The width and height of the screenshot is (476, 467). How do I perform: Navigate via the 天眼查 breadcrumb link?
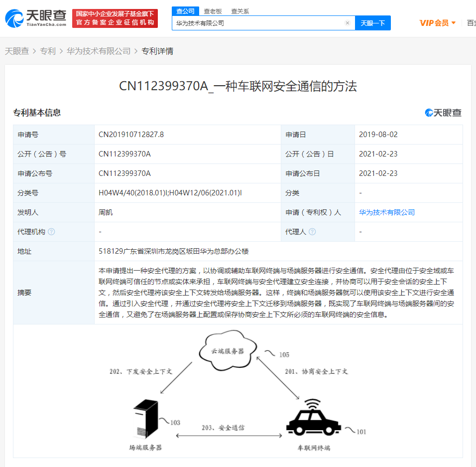point(17,50)
